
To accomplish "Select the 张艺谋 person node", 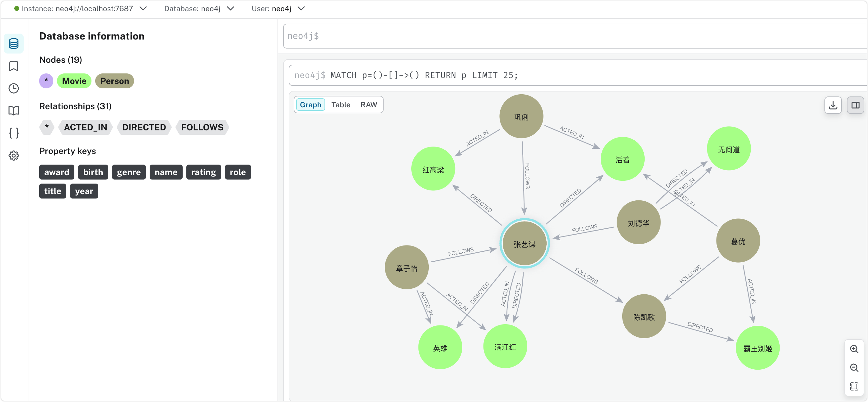I will 524,244.
